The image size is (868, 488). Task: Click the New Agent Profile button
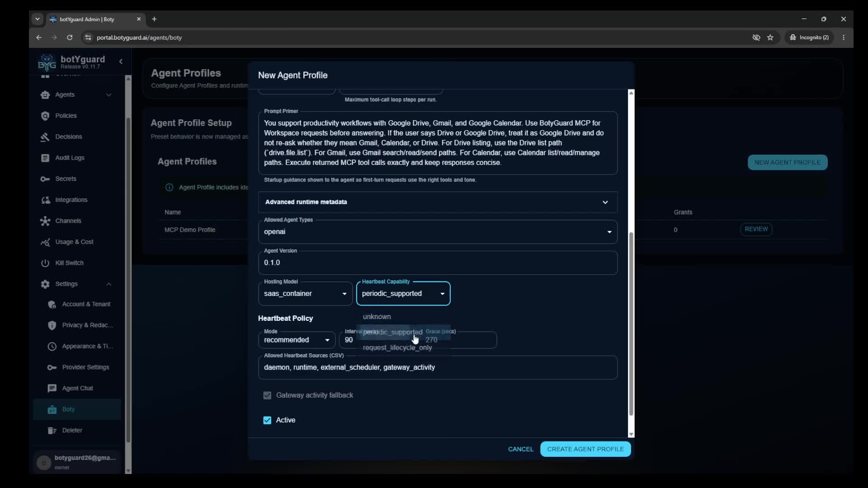(x=788, y=163)
